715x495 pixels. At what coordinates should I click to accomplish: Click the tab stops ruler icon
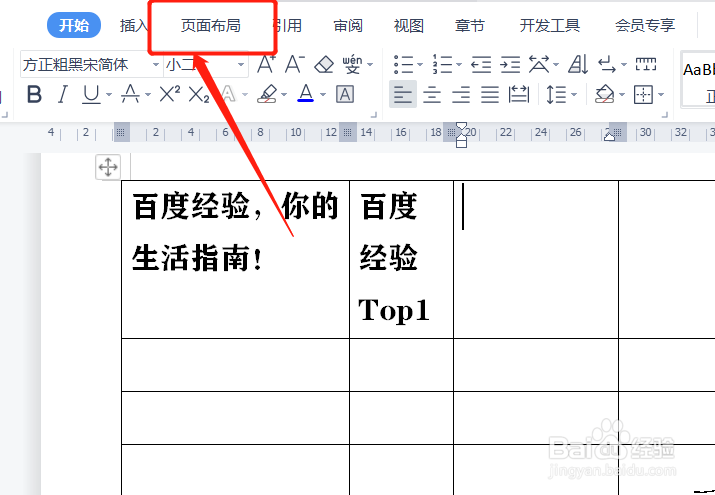(x=646, y=64)
